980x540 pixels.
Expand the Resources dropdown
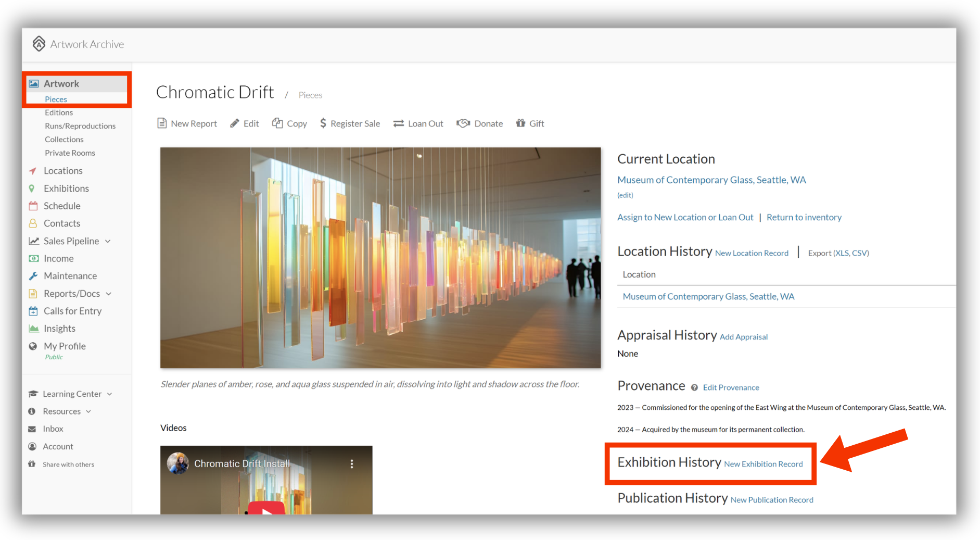point(88,411)
